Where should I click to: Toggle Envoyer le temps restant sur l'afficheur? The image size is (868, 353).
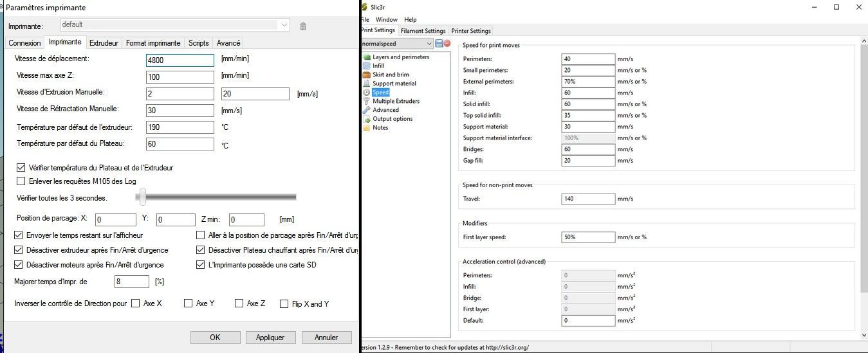[x=18, y=235]
